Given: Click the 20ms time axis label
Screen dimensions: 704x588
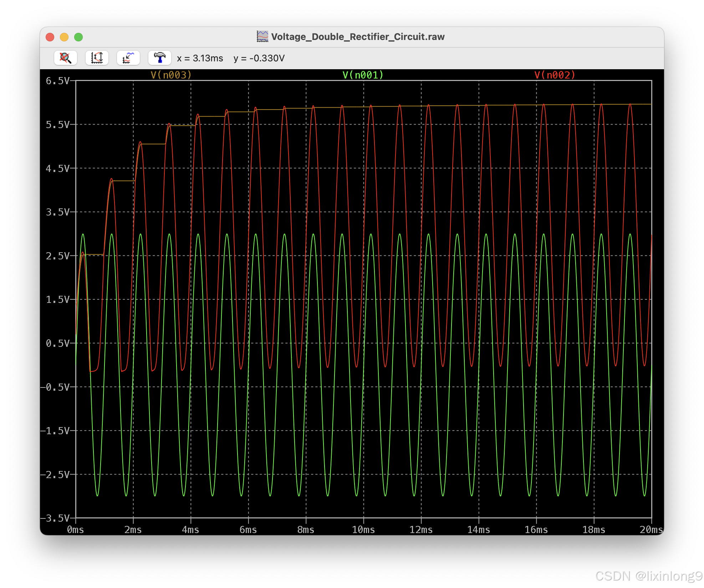Looking at the screenshot, I should click(651, 530).
